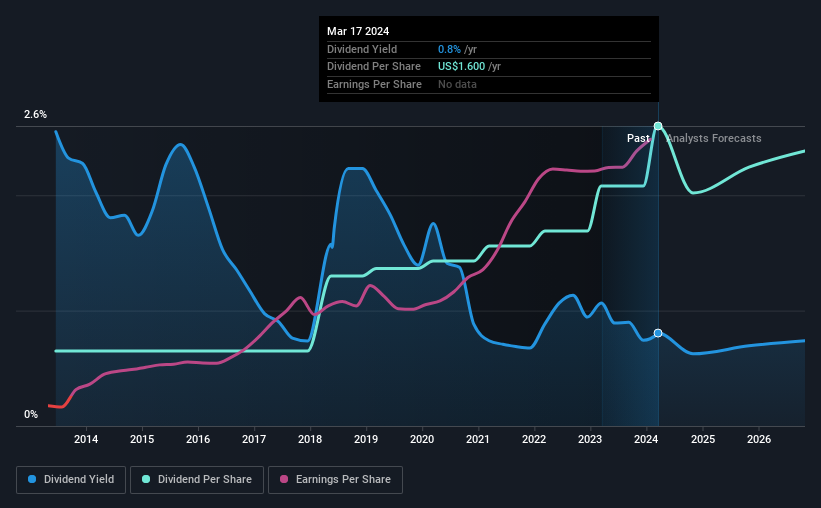The height and width of the screenshot is (508, 821).
Task: Click the Analysts Forecasts label
Action: [714, 138]
